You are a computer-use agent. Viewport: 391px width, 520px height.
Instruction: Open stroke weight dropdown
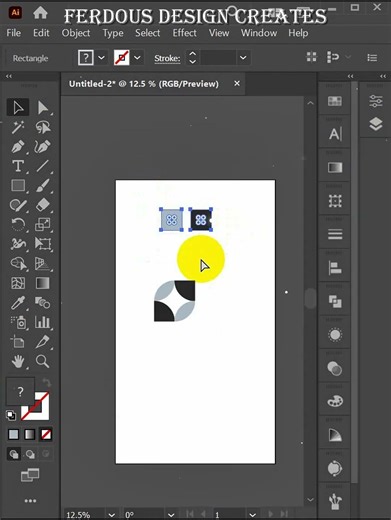point(243,58)
